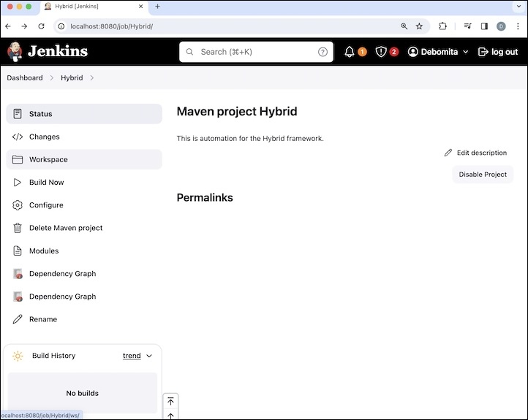Click the Rename pencil icon
Screen dimensions: 528x420
(18, 319)
